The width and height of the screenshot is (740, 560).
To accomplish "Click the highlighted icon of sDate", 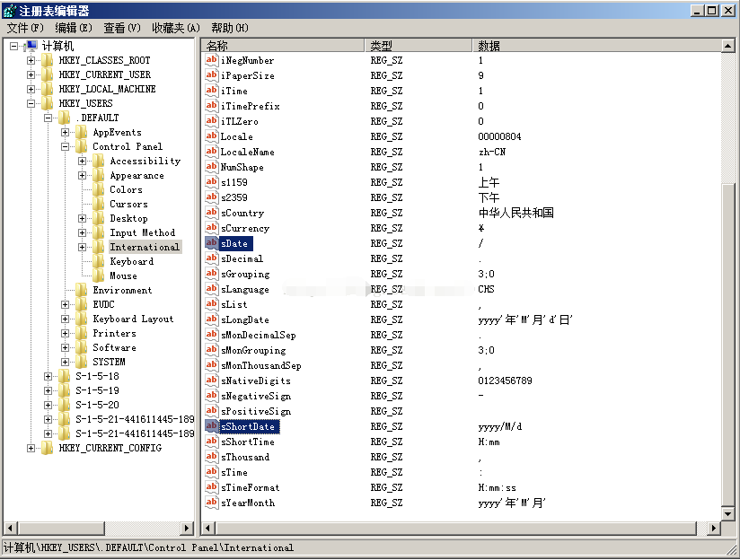I will click(211, 243).
